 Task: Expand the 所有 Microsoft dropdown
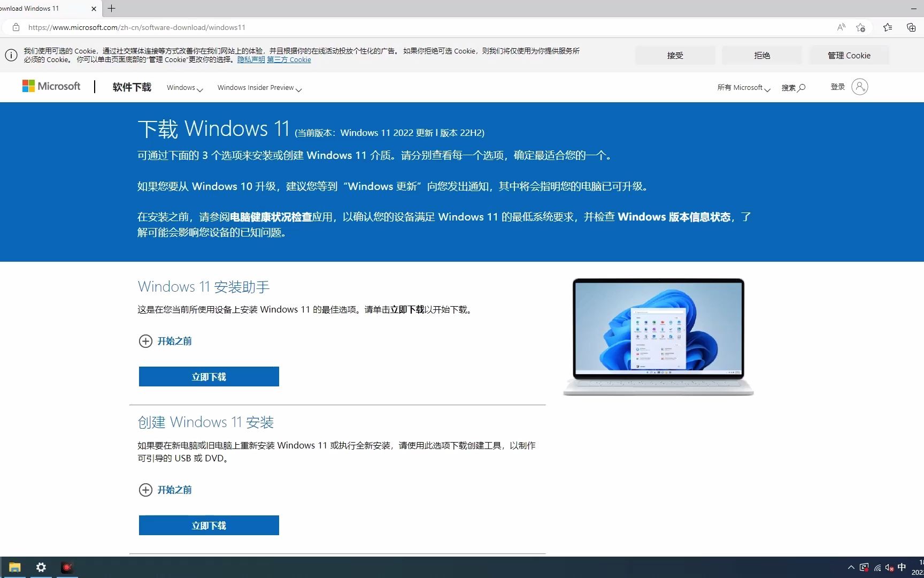point(743,87)
